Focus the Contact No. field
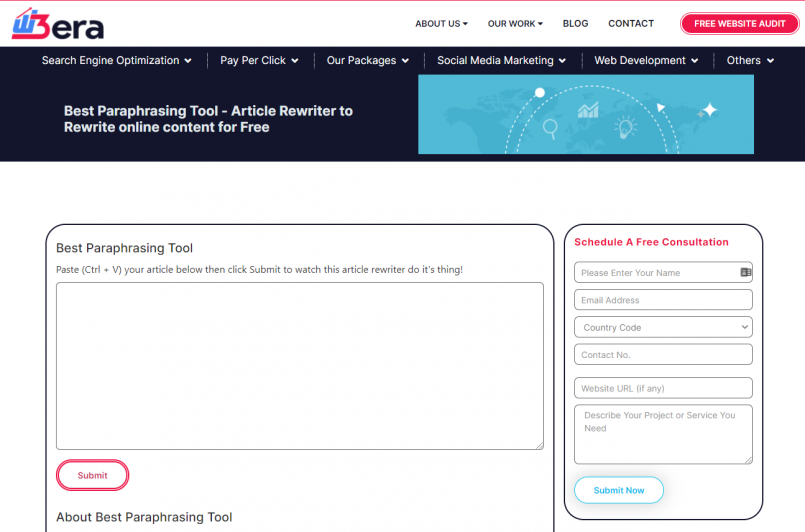Viewport: 805px width, 532px height. tap(663, 355)
